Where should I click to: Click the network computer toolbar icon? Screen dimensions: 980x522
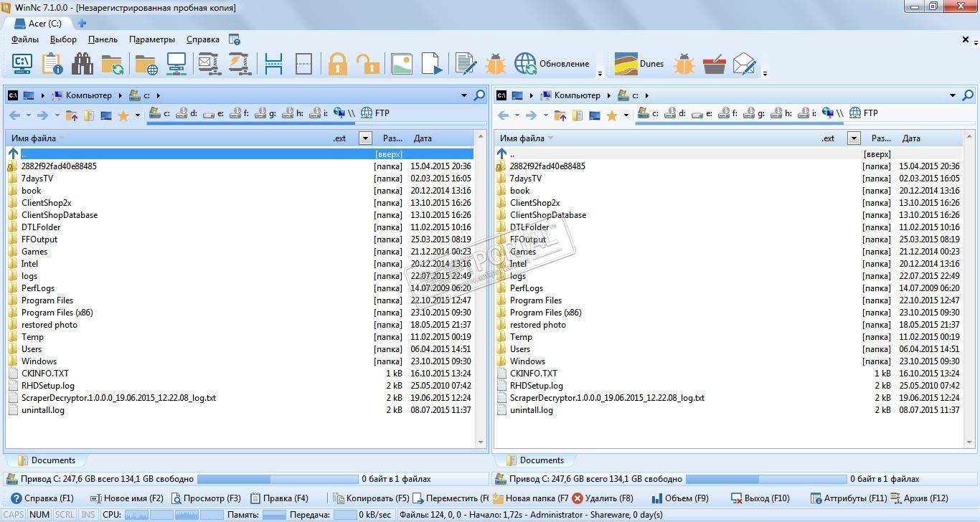176,64
